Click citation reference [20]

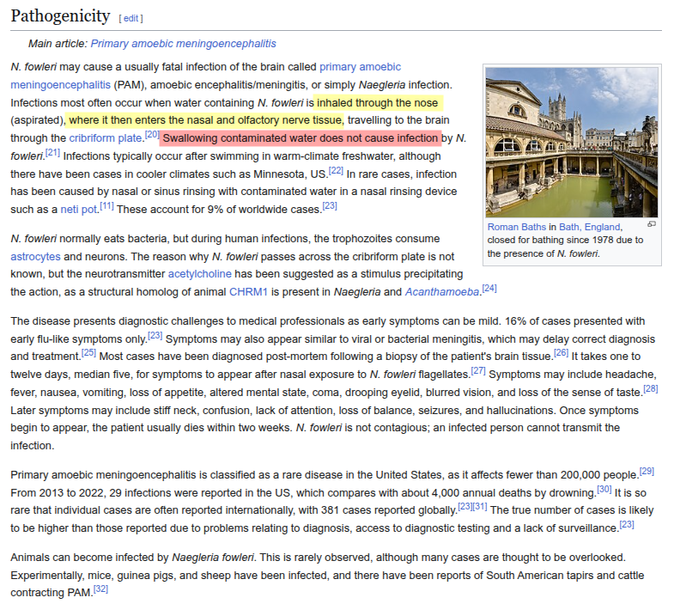[x=152, y=134]
